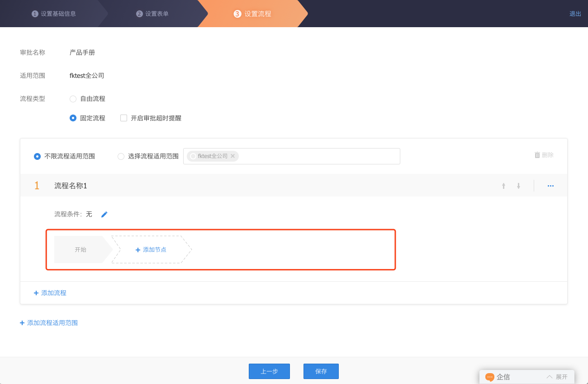Move flow 流程名称1 down with arrow
Image resolution: width=588 pixels, height=384 pixels.
[x=518, y=186]
